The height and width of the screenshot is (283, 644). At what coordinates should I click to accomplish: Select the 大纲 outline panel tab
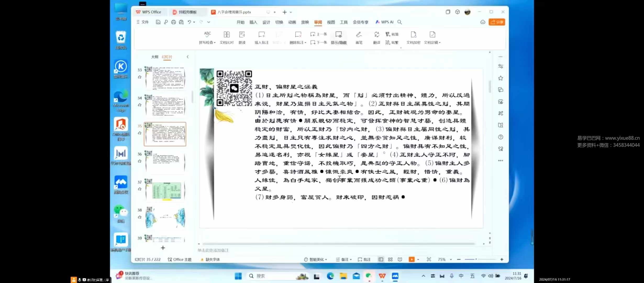(154, 57)
